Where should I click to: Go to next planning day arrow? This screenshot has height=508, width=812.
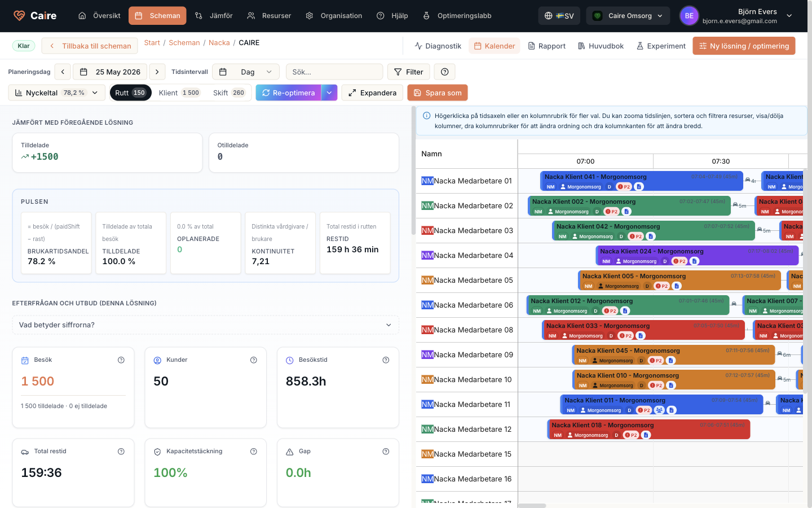157,72
